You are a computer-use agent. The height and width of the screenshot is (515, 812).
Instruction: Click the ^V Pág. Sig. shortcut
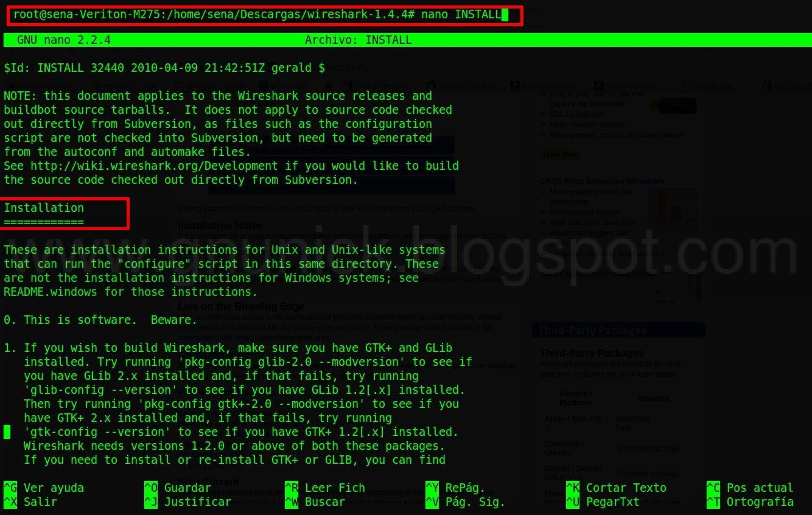[466, 502]
